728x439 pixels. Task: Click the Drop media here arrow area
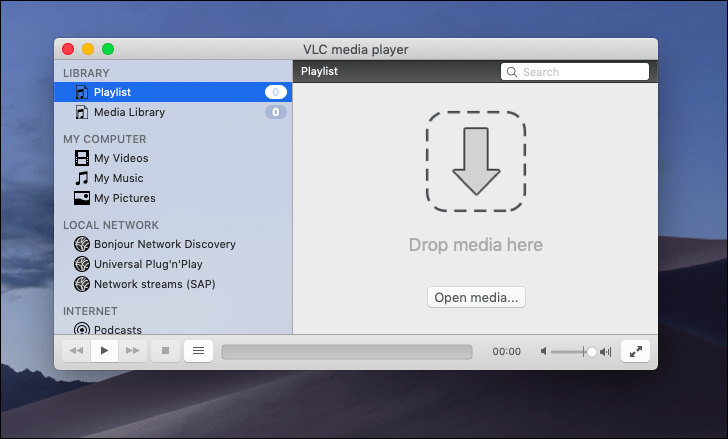[476, 161]
